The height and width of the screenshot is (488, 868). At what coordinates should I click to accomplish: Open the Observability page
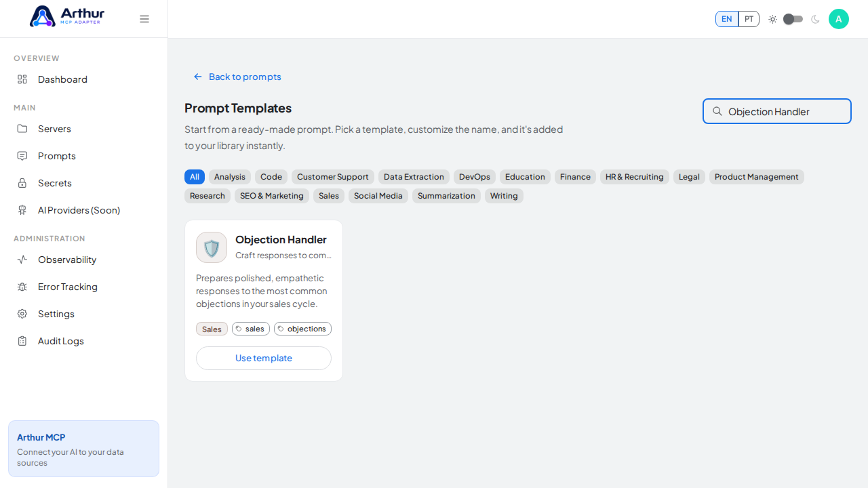pos(83,260)
